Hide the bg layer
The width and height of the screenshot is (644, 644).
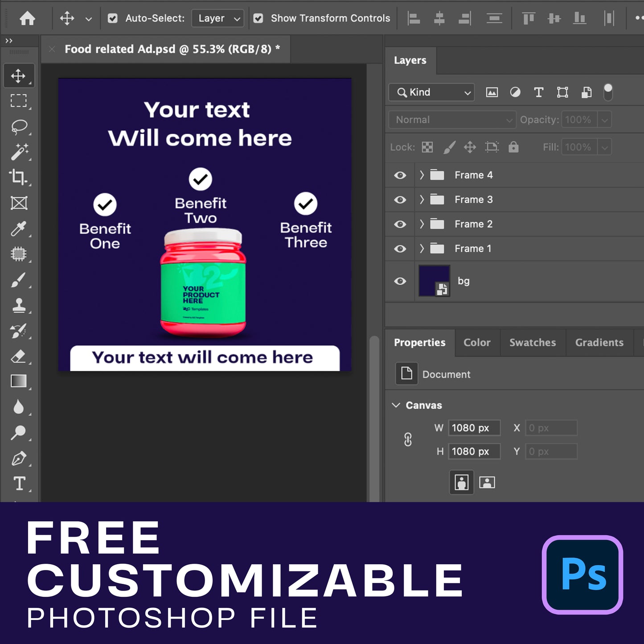tap(400, 281)
